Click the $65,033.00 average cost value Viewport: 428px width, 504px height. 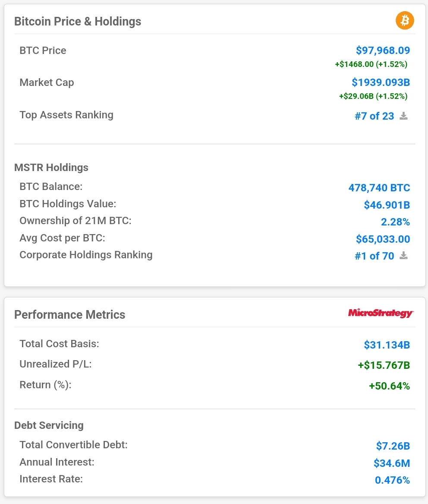coord(383,239)
